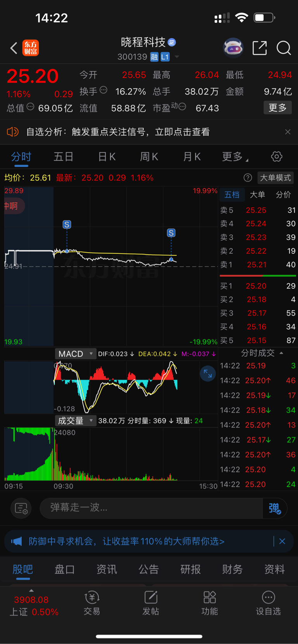Expand the 更多 chart period menu

235,157
